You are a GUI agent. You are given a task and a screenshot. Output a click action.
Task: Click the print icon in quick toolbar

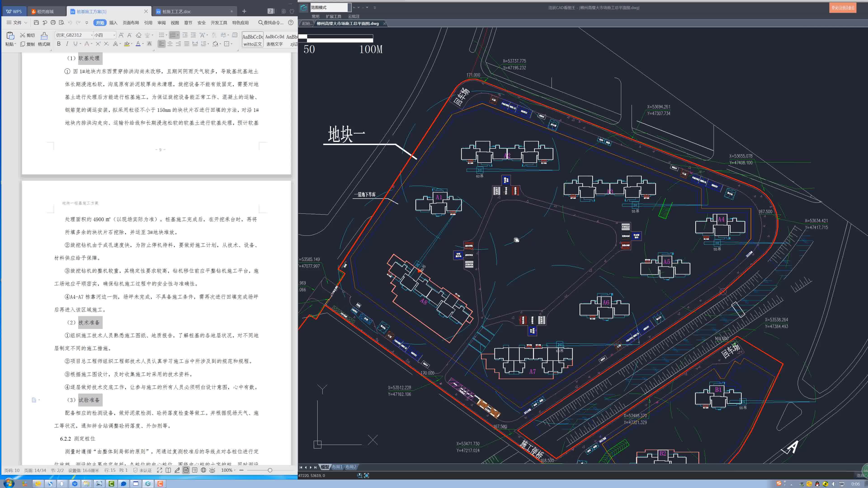click(53, 23)
